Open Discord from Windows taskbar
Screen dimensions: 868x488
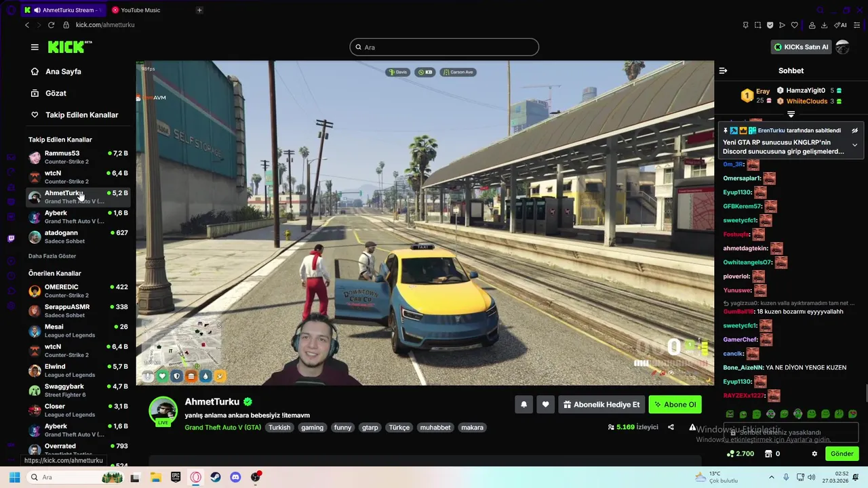point(235,477)
